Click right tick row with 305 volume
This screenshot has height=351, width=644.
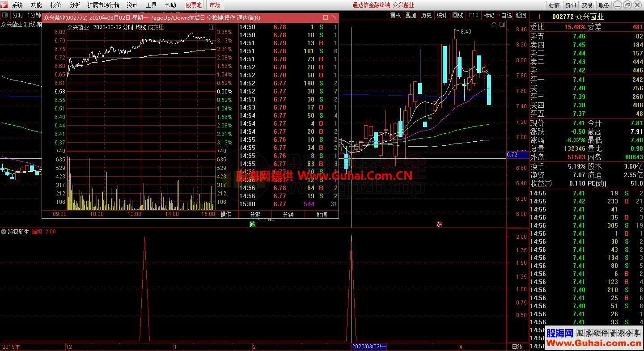pos(587,226)
